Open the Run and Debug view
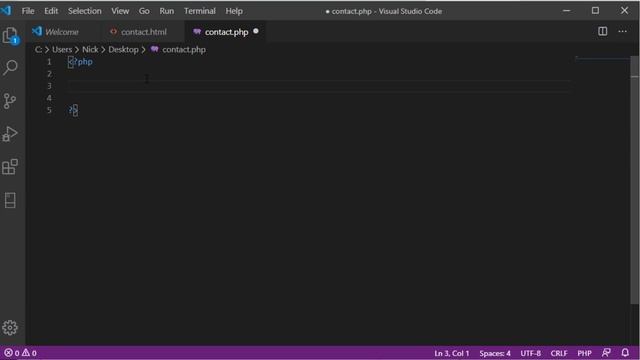The height and width of the screenshot is (360, 640). point(10,134)
